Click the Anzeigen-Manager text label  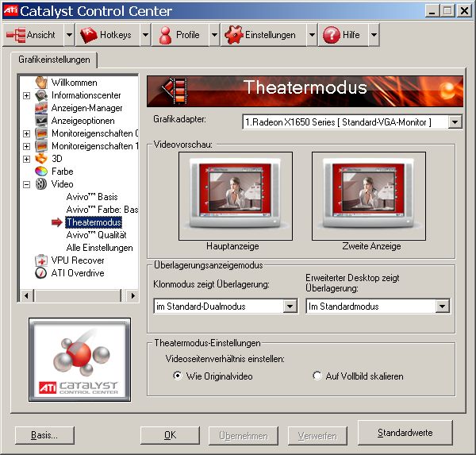[x=86, y=108]
